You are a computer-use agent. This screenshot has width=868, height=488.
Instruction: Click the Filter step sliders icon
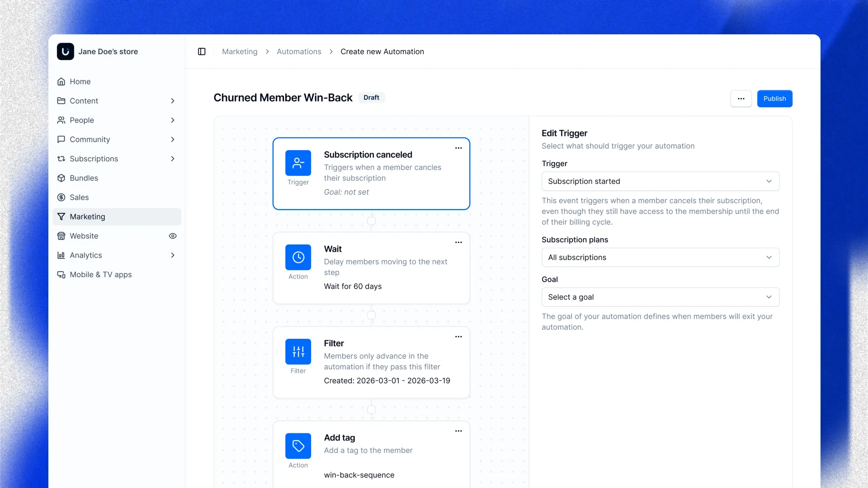298,352
